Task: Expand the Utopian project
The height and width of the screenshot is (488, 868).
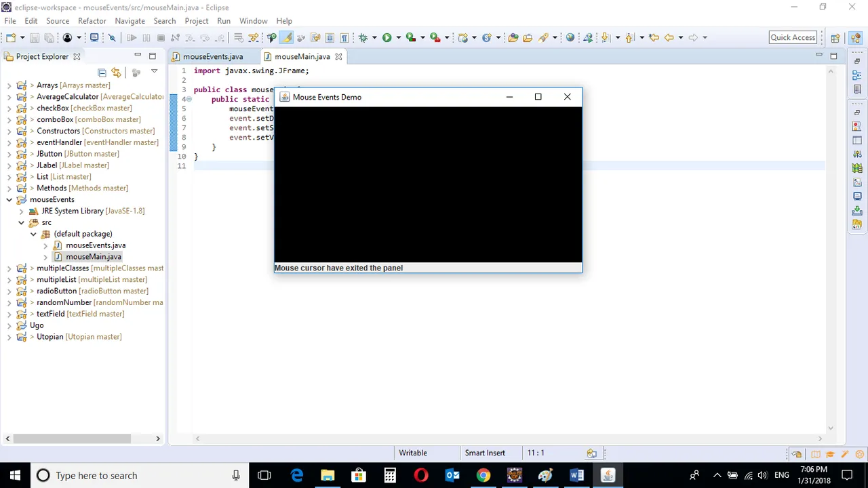Action: point(9,337)
